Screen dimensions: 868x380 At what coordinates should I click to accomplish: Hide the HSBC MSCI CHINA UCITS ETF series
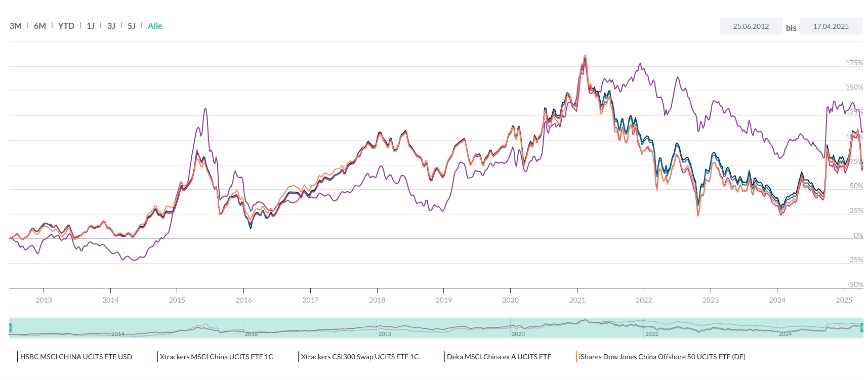[x=76, y=357]
